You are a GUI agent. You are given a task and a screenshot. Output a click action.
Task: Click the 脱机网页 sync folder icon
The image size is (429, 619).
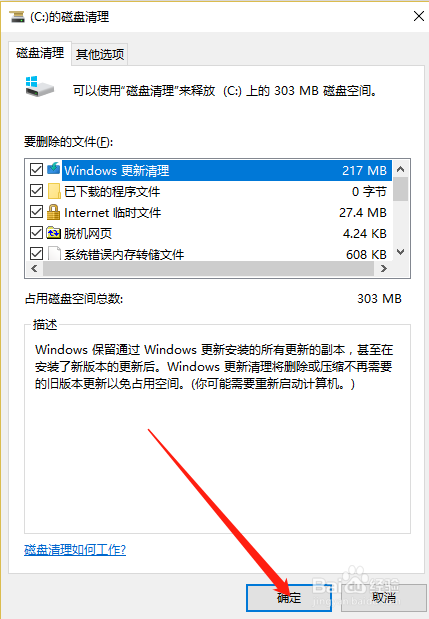[x=53, y=233]
